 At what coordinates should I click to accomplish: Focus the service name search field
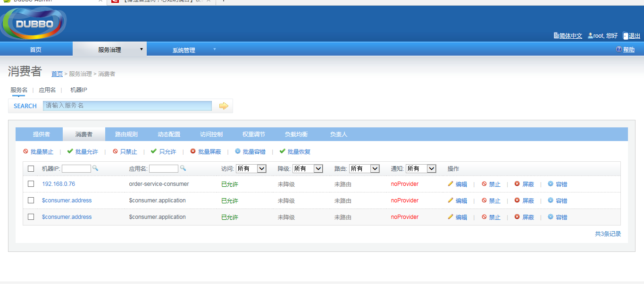[x=127, y=106]
